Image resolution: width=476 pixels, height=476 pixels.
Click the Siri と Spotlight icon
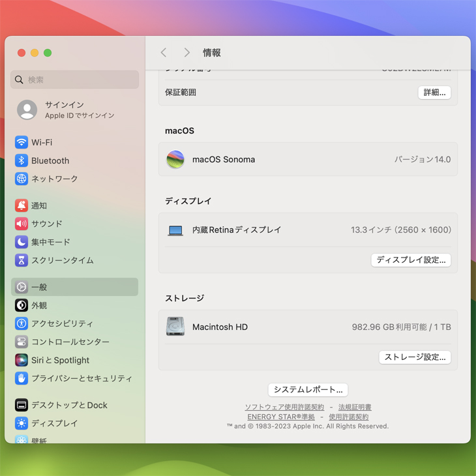click(x=22, y=360)
